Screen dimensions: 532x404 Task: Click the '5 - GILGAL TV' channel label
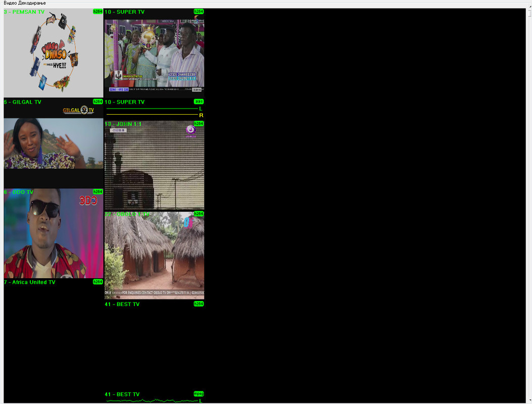point(22,102)
